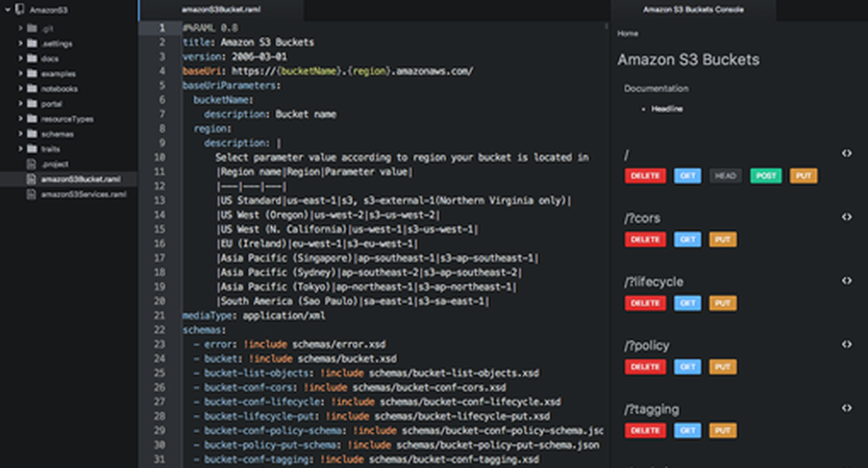
Task: Click PUT under /?cors
Action: click(x=722, y=240)
